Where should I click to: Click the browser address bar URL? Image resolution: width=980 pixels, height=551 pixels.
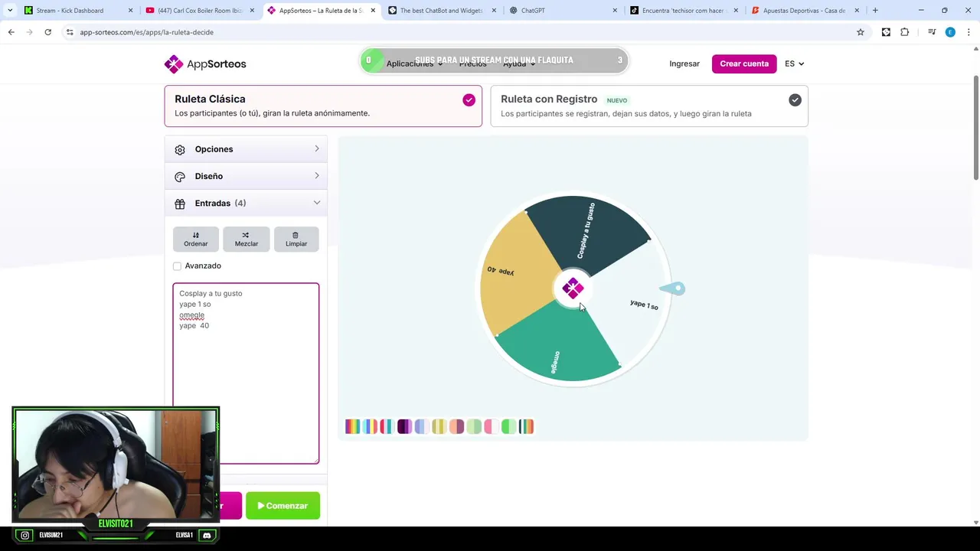146,32
